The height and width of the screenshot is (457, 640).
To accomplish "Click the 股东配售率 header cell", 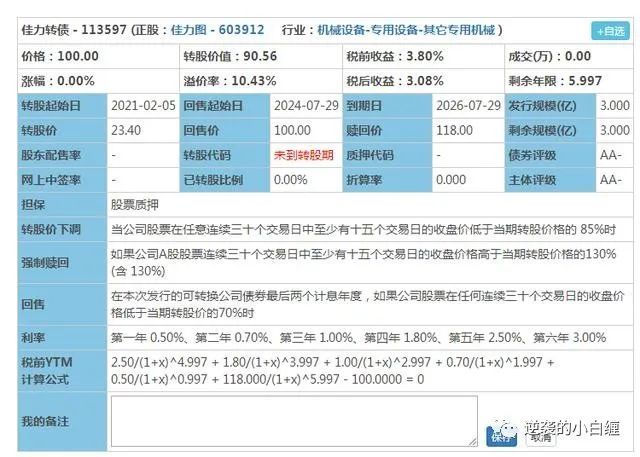I will point(62,155).
